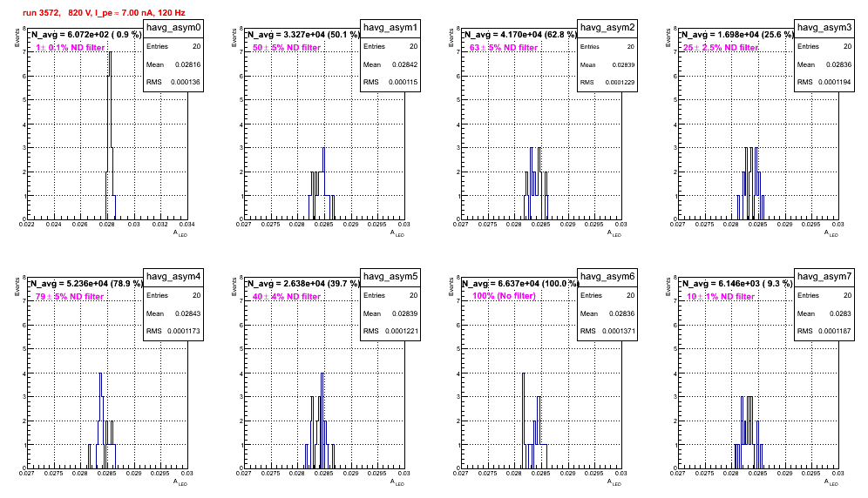Click the N_avg = 2.638e+04 label
The image size is (868, 498).
click(302, 283)
